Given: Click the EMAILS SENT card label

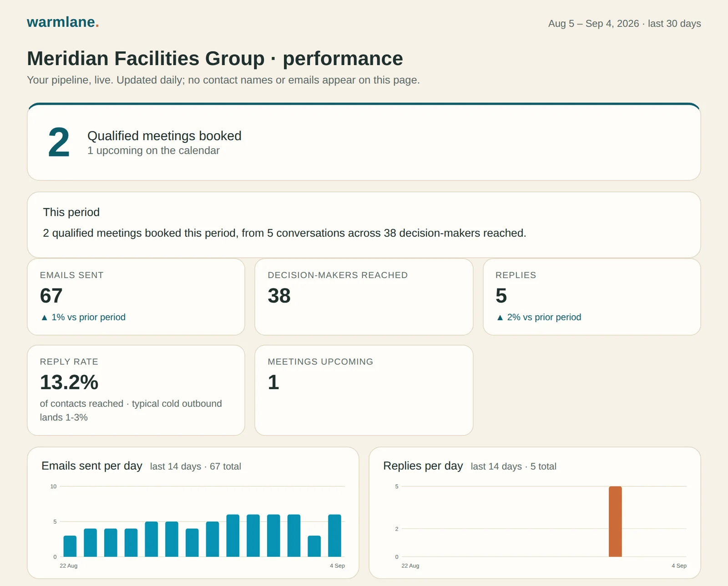Looking at the screenshot, I should coord(71,275).
